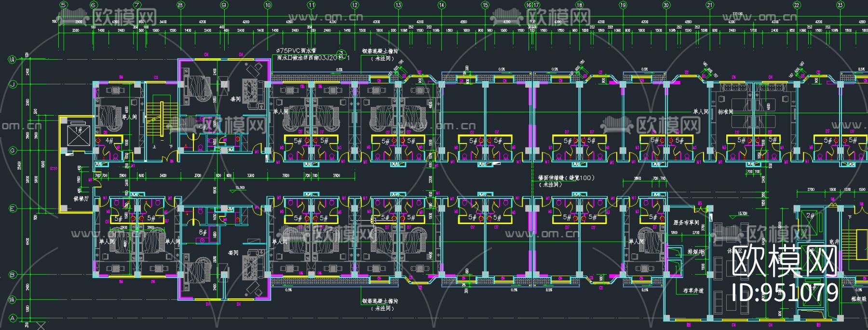Select row axis bubble J

(13, 84)
